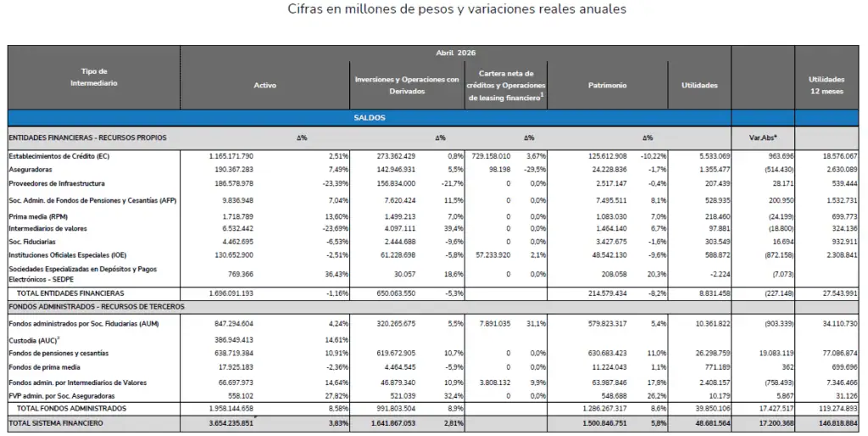Image resolution: width=868 pixels, height=436 pixels.
Task: Click 'ENTIDADES FINANCIERAS - RECURSOS PROPIOS' section row
Action: click(x=87, y=138)
